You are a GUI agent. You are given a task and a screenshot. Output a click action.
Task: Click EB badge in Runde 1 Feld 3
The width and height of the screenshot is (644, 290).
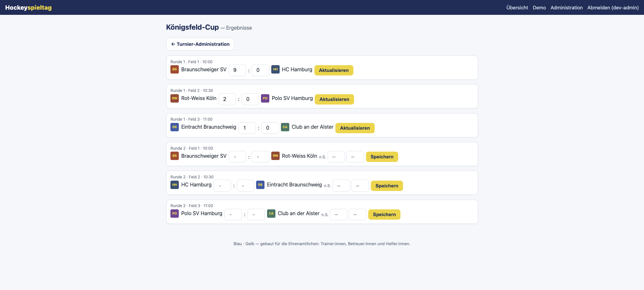pyautogui.click(x=175, y=127)
